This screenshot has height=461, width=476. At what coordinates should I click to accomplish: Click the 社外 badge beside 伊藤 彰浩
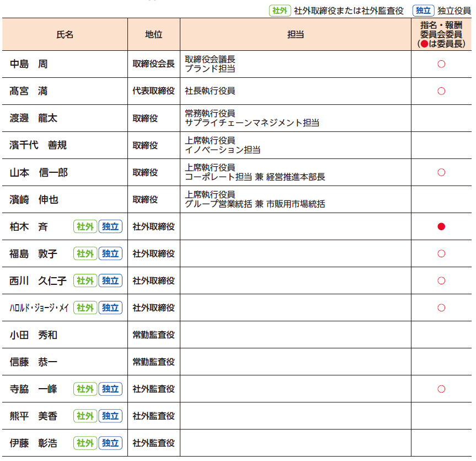(x=85, y=443)
